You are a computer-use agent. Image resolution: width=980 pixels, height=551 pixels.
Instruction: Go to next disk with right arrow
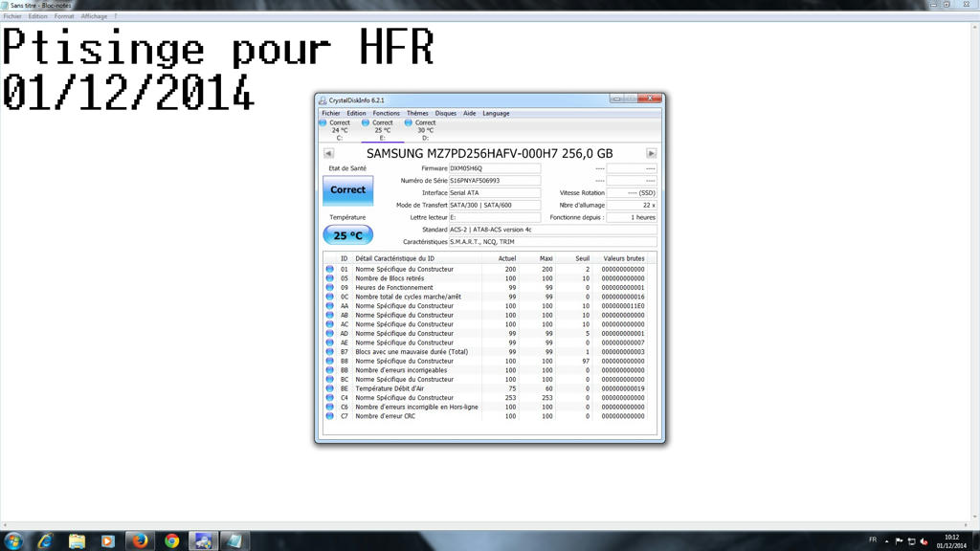[x=651, y=153]
